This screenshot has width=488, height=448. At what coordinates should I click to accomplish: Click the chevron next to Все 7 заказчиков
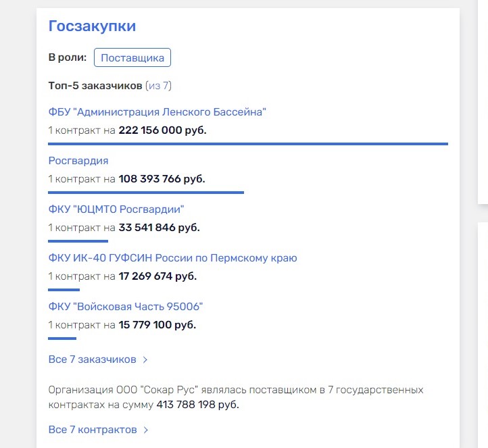tap(145, 359)
